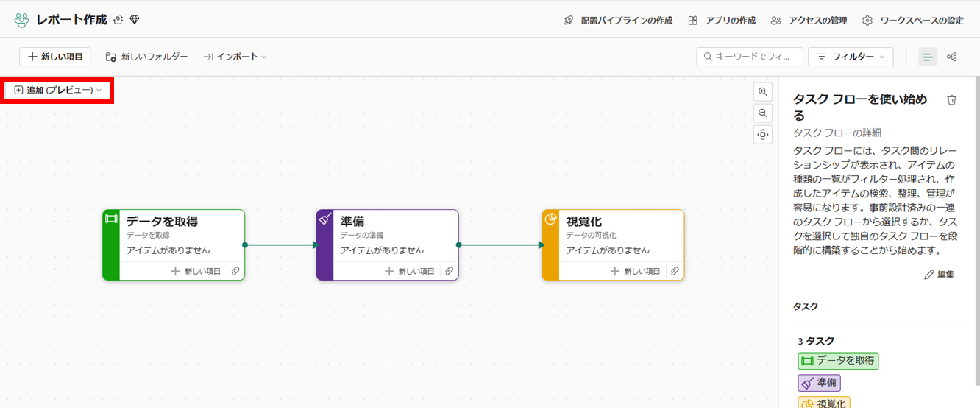980x408 pixels.
Task: Select the 視覚化 tag in task list
Action: 824,403
